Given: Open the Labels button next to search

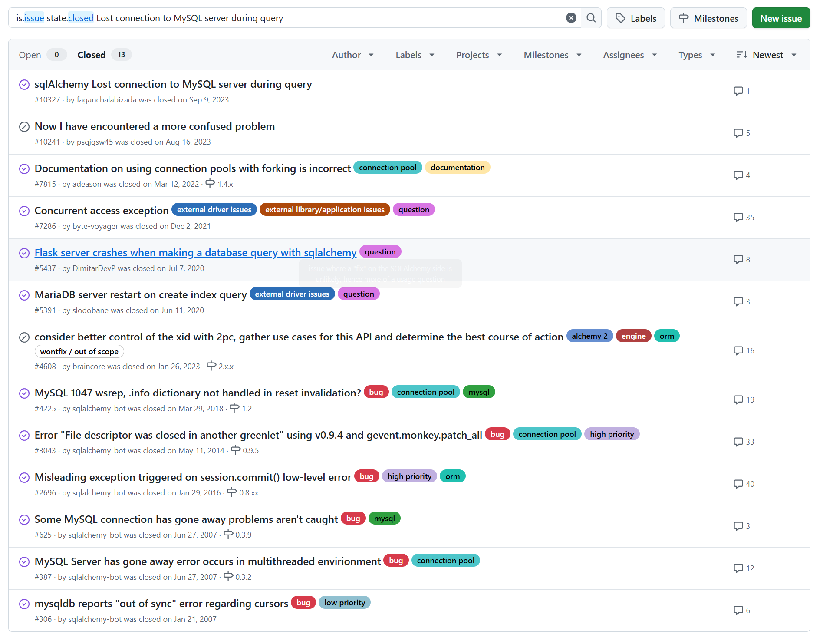Looking at the screenshot, I should click(x=635, y=18).
